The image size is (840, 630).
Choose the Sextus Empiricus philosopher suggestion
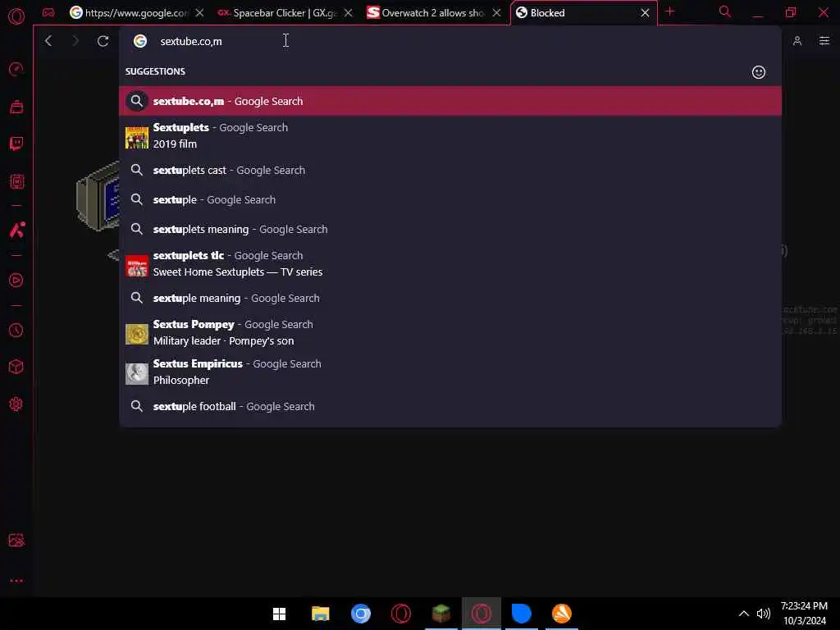click(450, 372)
